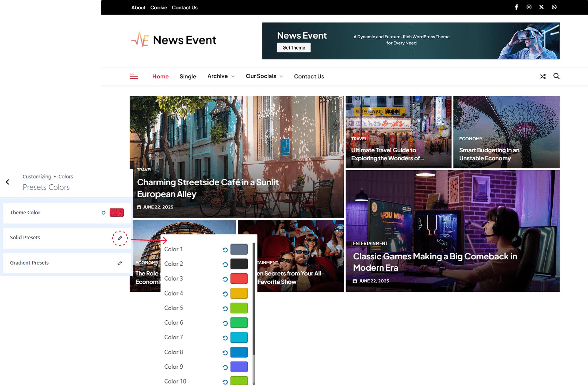Screen dimensions: 588x390
Task: Open the About link in top bar
Action: click(x=138, y=8)
